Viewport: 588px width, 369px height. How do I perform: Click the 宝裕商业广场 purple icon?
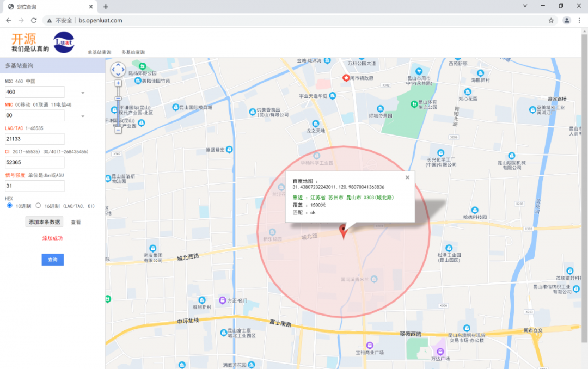pyautogui.click(x=370, y=345)
